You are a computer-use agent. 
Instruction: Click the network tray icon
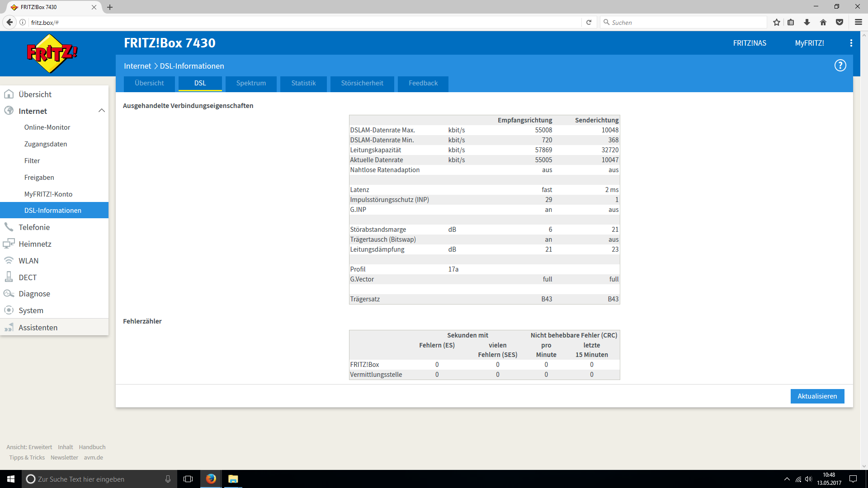(x=798, y=479)
